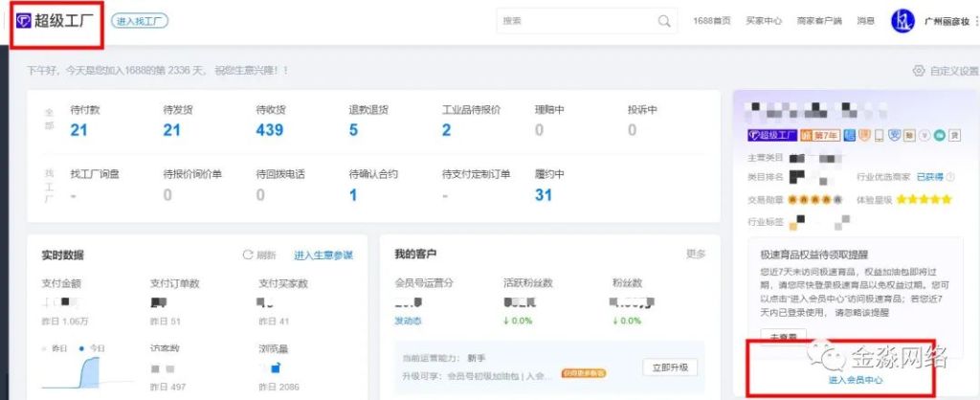Click the 今日 legend item on the chart
Image resolution: width=980 pixels, height=400 pixels.
pyautogui.click(x=93, y=347)
